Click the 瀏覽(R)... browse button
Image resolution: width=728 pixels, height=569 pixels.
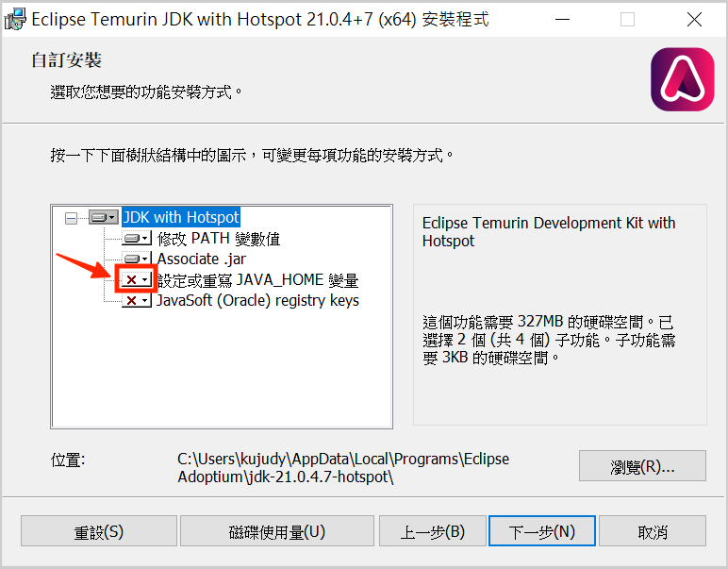coord(642,466)
